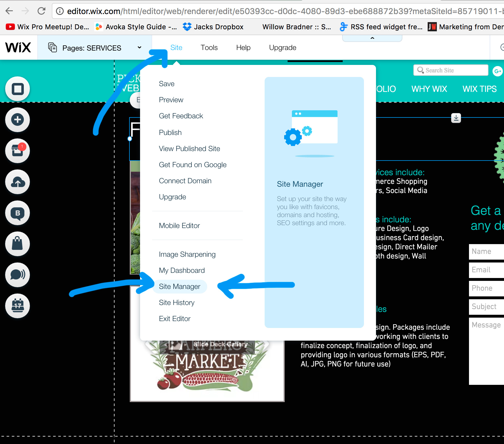This screenshot has width=504, height=444.
Task: Select Save from Site menu
Action: coord(167,84)
